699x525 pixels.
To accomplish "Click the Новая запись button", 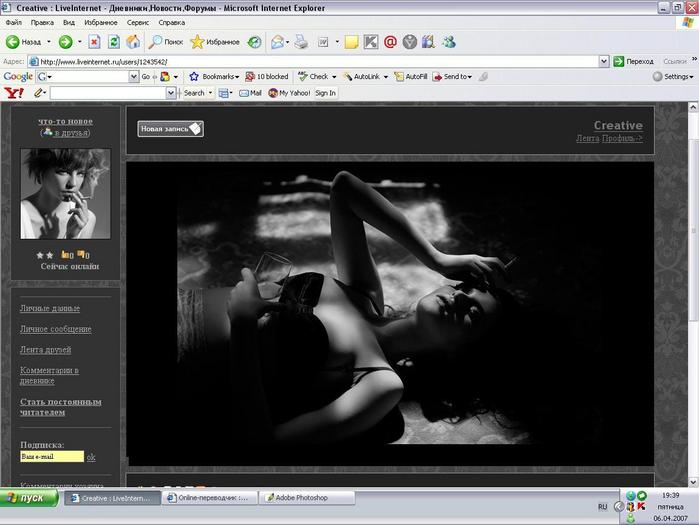I will click(170, 128).
